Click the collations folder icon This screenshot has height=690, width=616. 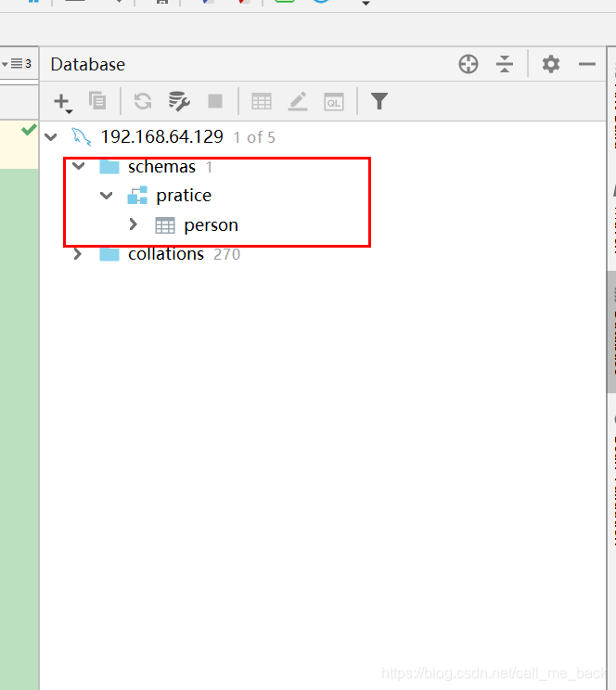pos(109,254)
